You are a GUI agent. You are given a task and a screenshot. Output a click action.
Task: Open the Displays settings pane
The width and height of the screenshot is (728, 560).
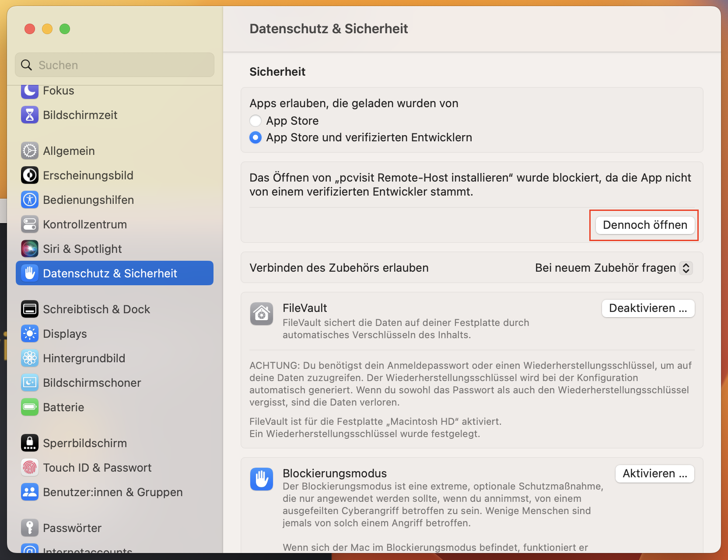65,334
